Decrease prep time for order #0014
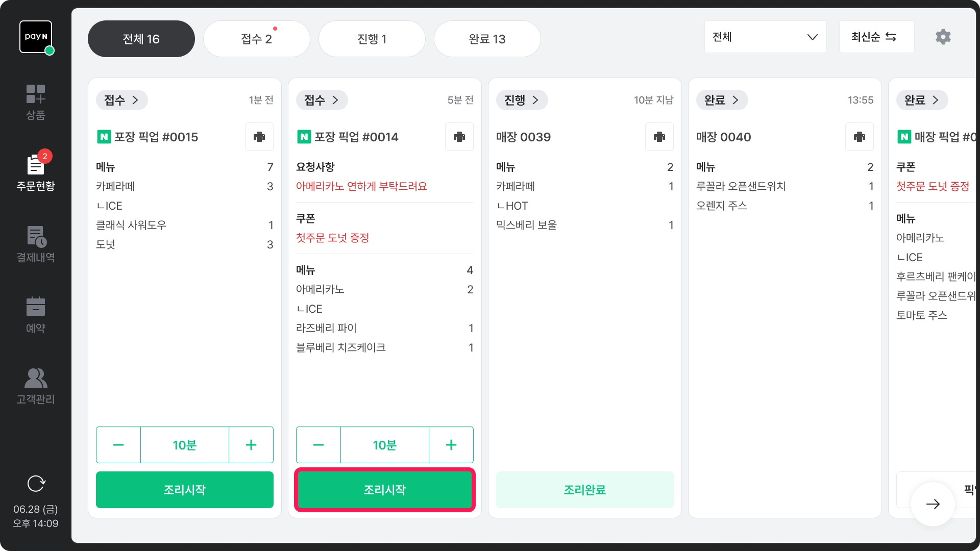 click(318, 445)
